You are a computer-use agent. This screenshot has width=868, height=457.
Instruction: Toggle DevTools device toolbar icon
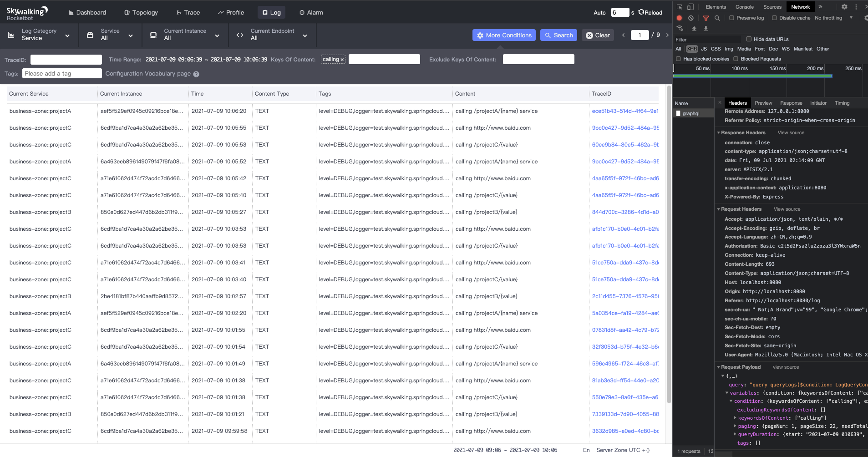(690, 7)
